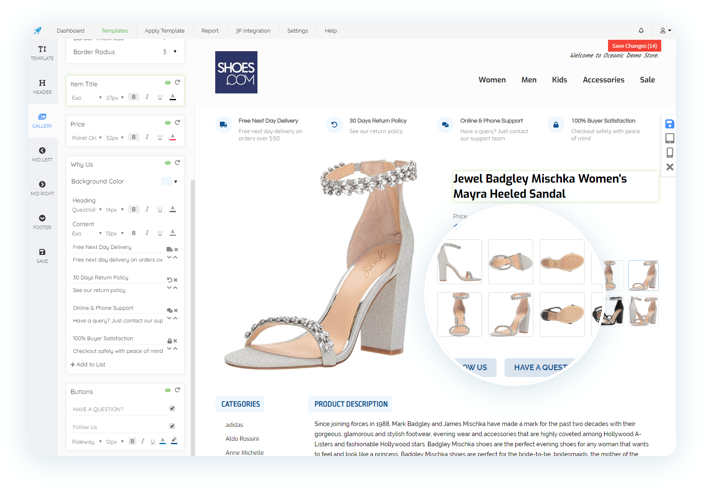Switch to mobile preview icon

click(x=669, y=153)
